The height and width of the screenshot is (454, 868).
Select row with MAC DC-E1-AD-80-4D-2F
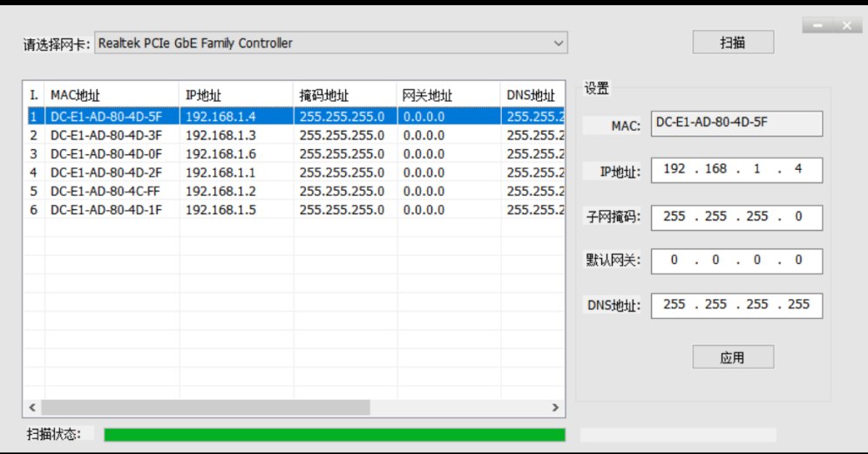click(106, 173)
